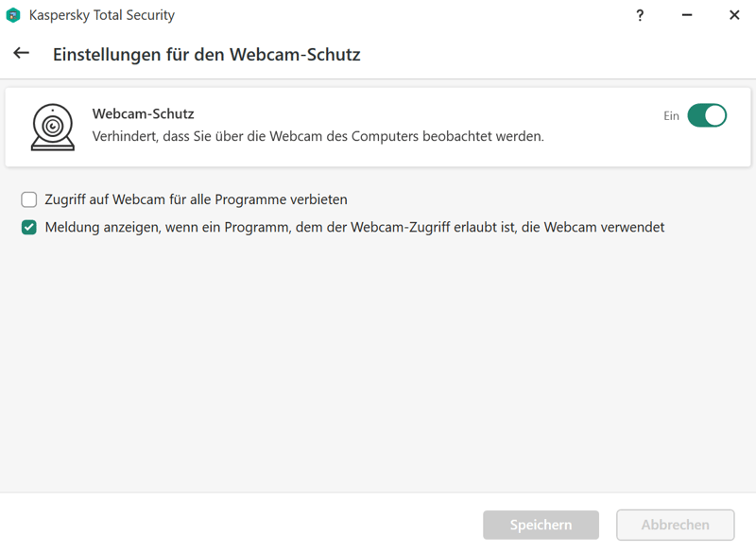Image resolution: width=756 pixels, height=552 pixels.
Task: Turn off the Webcam-Schutz switch
Action: pos(706,115)
